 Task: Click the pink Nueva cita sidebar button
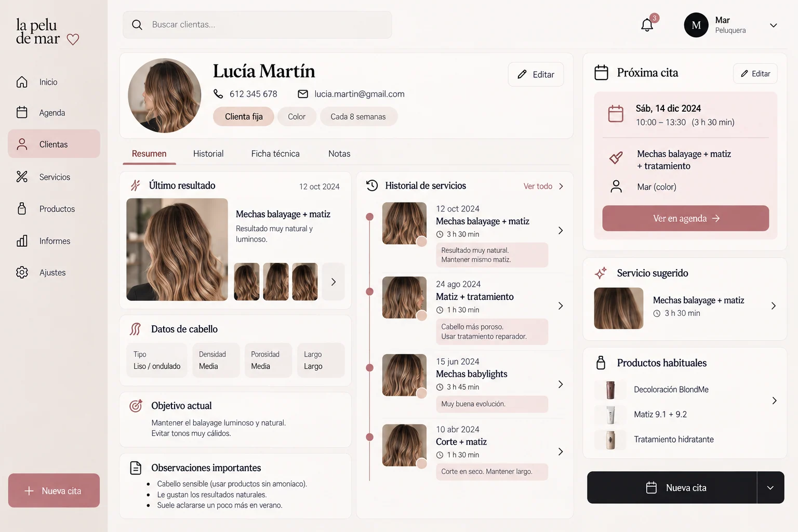(x=54, y=490)
